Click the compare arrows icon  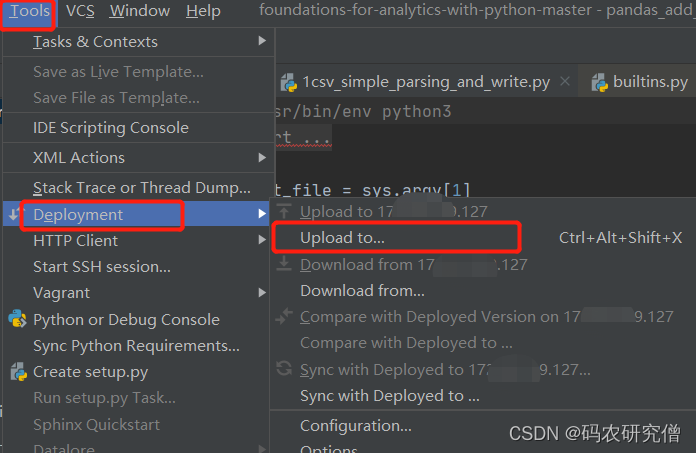click(x=284, y=316)
